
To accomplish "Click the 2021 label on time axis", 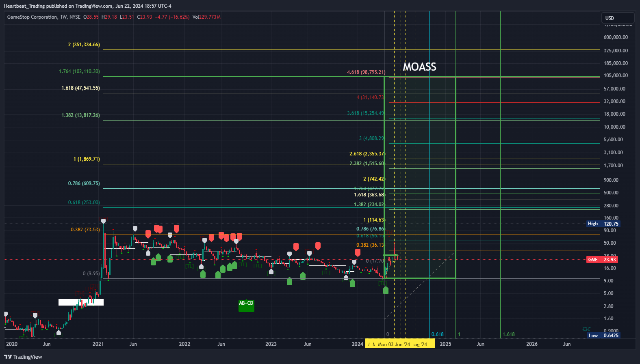I will click(98, 344).
